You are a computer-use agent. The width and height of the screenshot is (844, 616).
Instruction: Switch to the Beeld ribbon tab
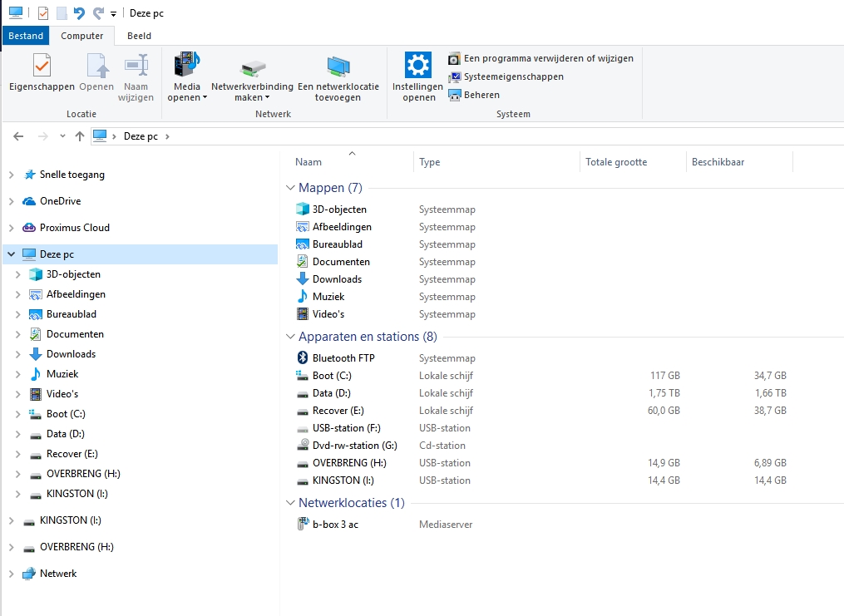click(x=139, y=36)
